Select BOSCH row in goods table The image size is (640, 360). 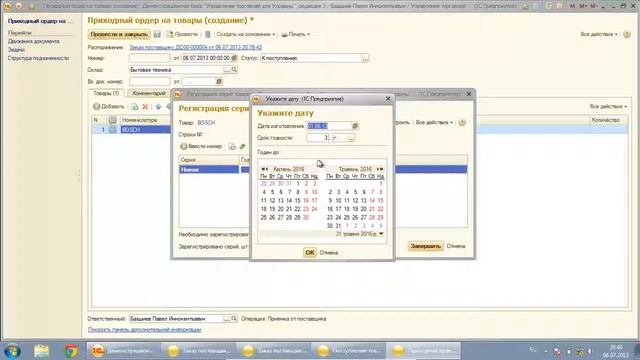click(x=359, y=129)
